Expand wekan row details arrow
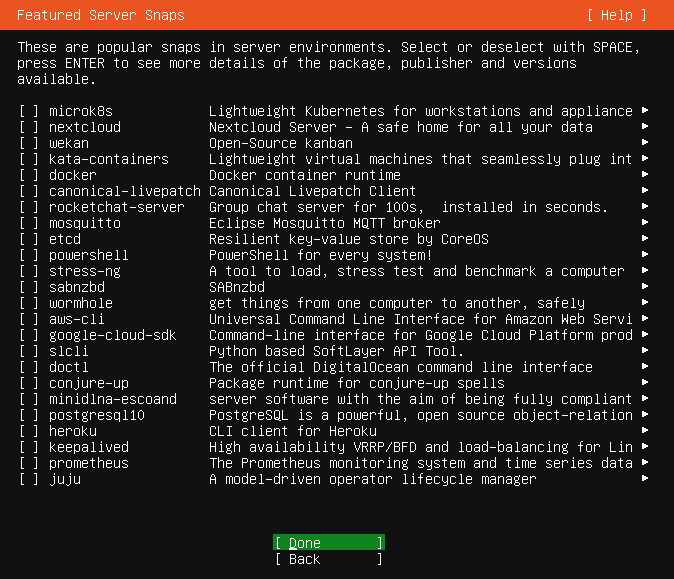This screenshot has height=579, width=674. pos(645,142)
